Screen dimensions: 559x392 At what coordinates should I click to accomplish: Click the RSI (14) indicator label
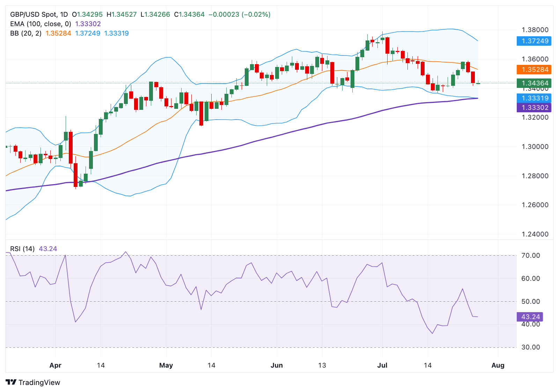tap(22, 249)
